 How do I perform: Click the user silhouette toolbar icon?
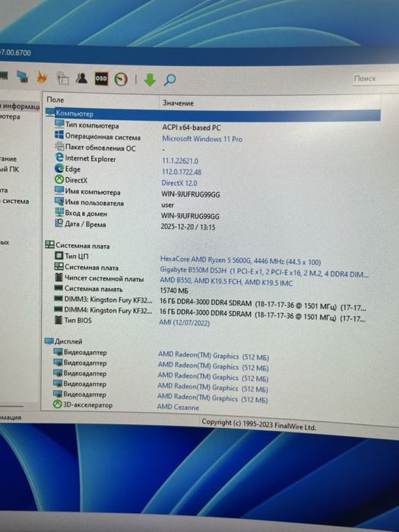pyautogui.click(x=81, y=78)
